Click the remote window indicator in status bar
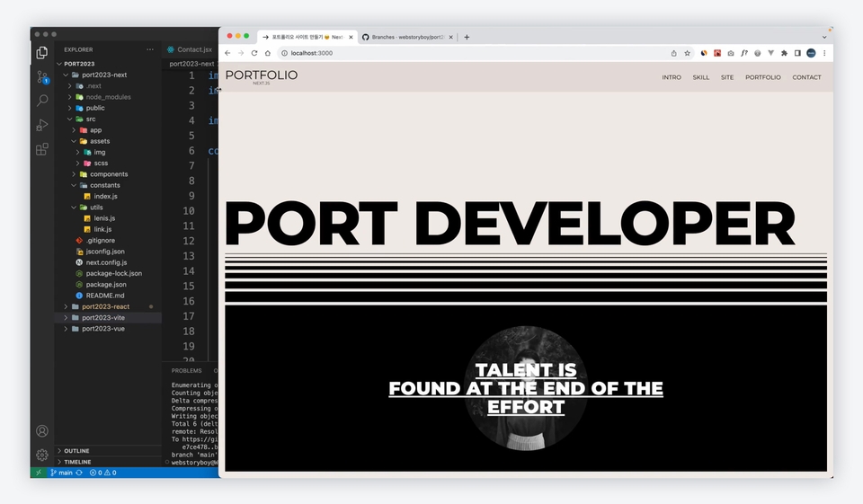Image resolution: width=863 pixels, height=504 pixels. [x=39, y=473]
